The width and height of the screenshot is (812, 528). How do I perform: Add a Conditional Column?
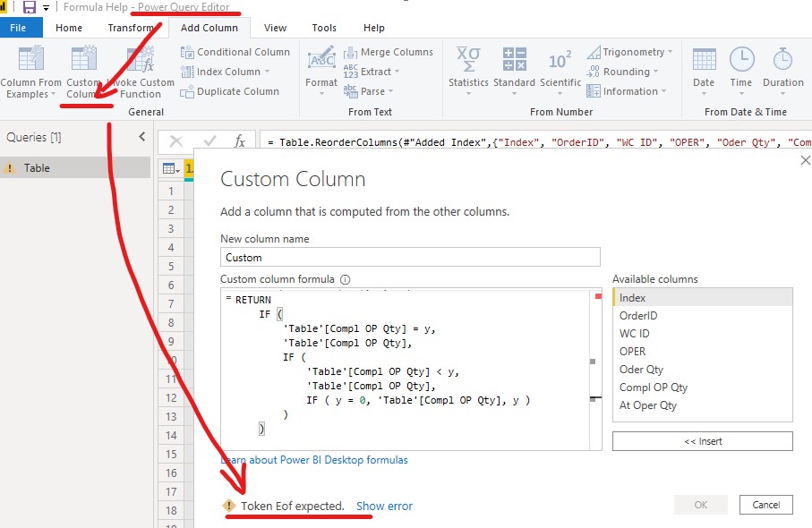point(235,52)
